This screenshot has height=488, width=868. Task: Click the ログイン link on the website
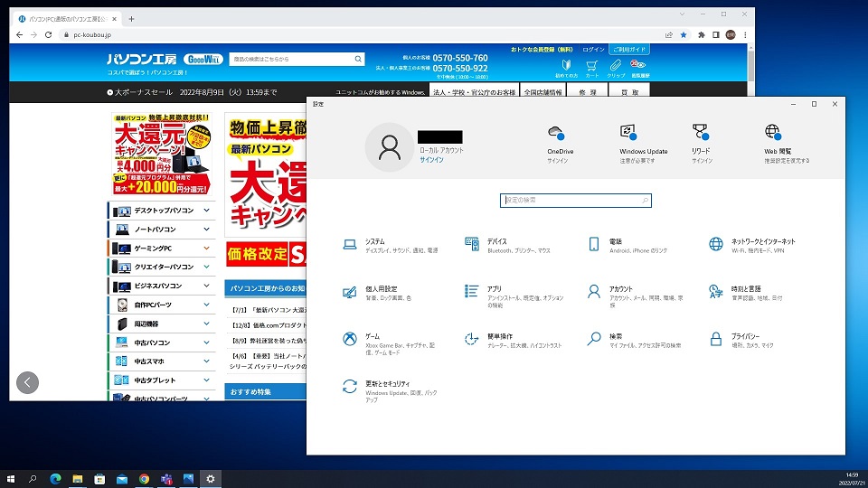click(x=593, y=49)
